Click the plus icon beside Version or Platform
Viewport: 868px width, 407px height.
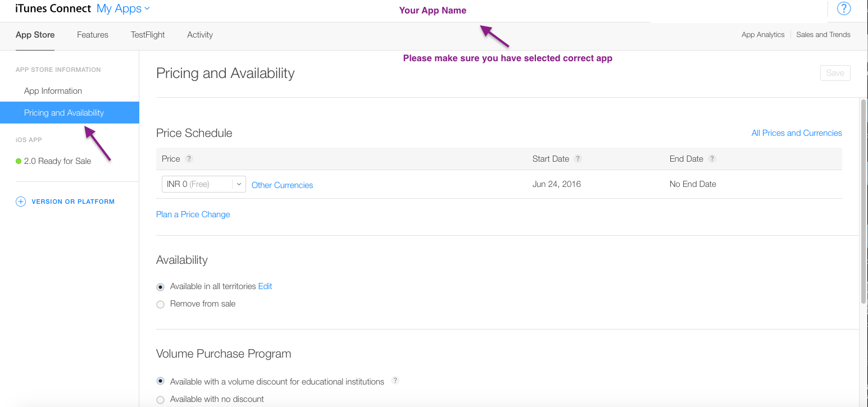(21, 202)
